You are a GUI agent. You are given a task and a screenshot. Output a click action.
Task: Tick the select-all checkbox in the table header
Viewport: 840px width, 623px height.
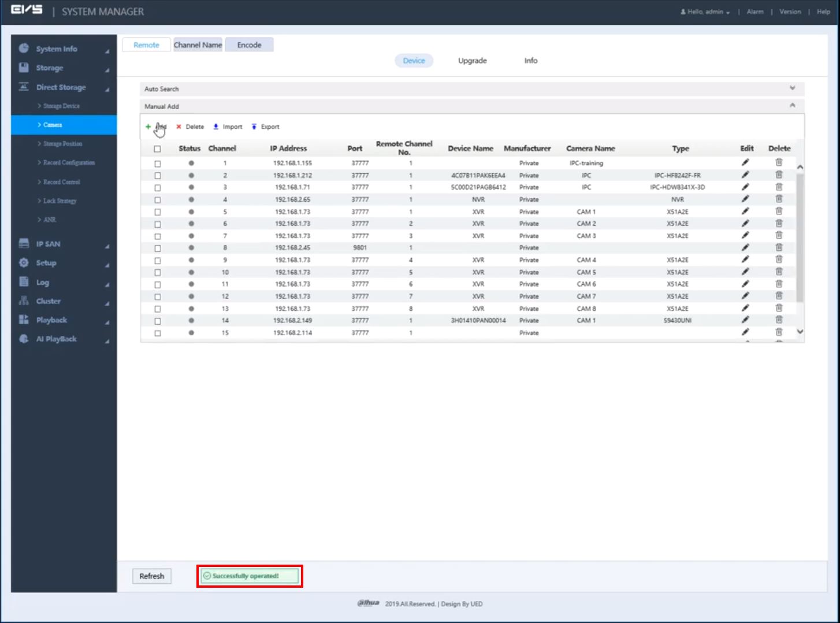click(x=157, y=149)
